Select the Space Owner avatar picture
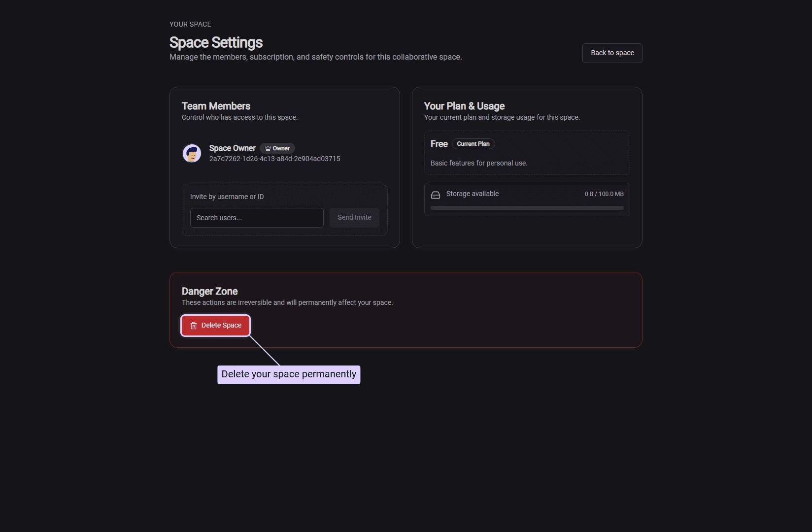This screenshot has height=532, width=812. click(192, 153)
